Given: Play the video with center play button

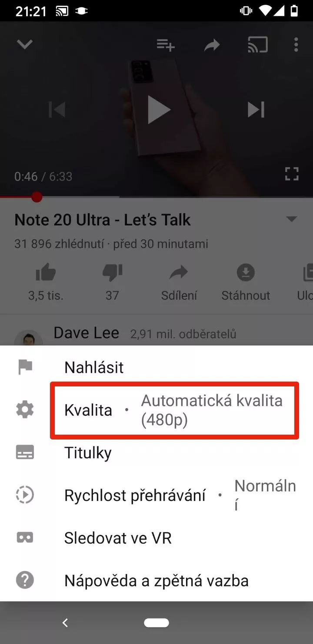Looking at the screenshot, I should tap(158, 110).
